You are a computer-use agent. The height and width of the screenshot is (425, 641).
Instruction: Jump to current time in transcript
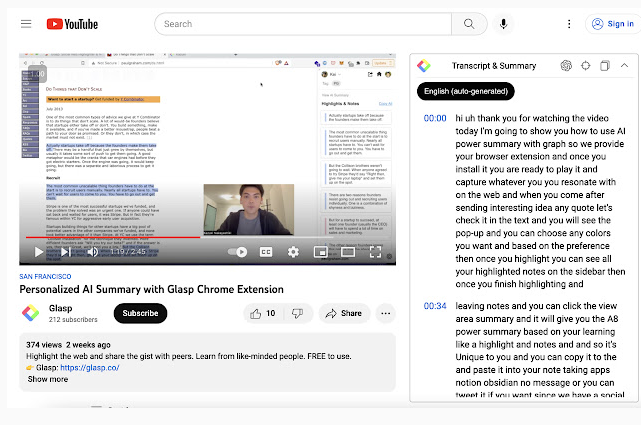[585, 65]
